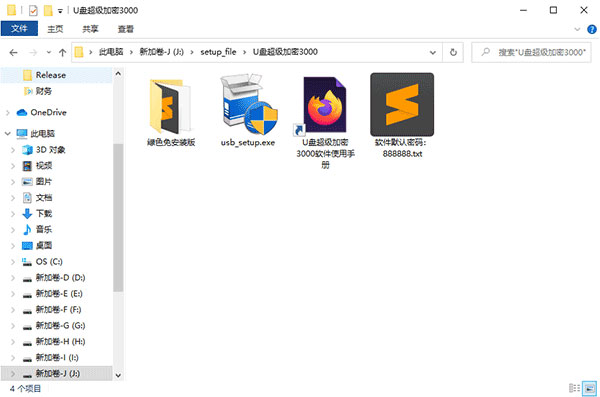Click the 音乐 music note icon
The image size is (600, 397).
pyautogui.click(x=27, y=230)
